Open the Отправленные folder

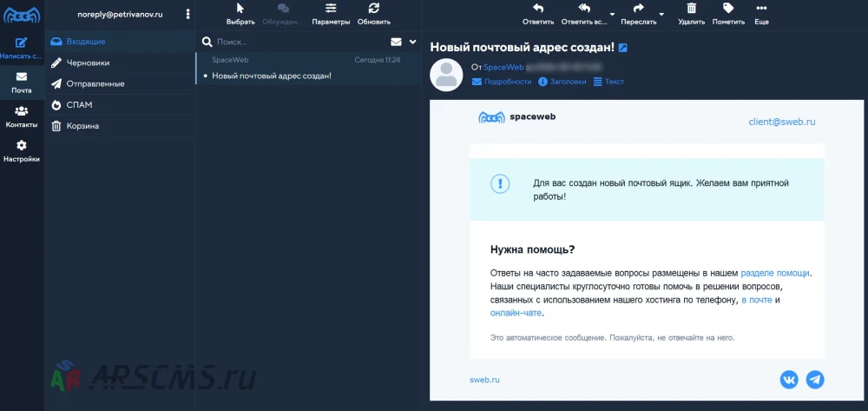point(120,83)
